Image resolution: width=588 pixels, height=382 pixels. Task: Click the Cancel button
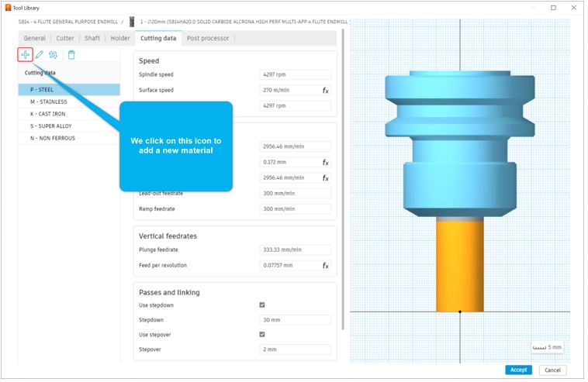click(552, 370)
